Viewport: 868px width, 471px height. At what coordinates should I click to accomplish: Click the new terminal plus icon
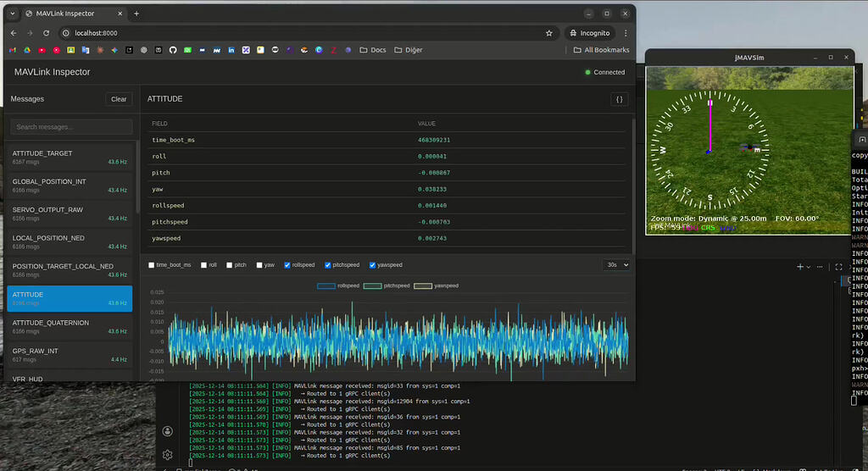(x=799, y=266)
